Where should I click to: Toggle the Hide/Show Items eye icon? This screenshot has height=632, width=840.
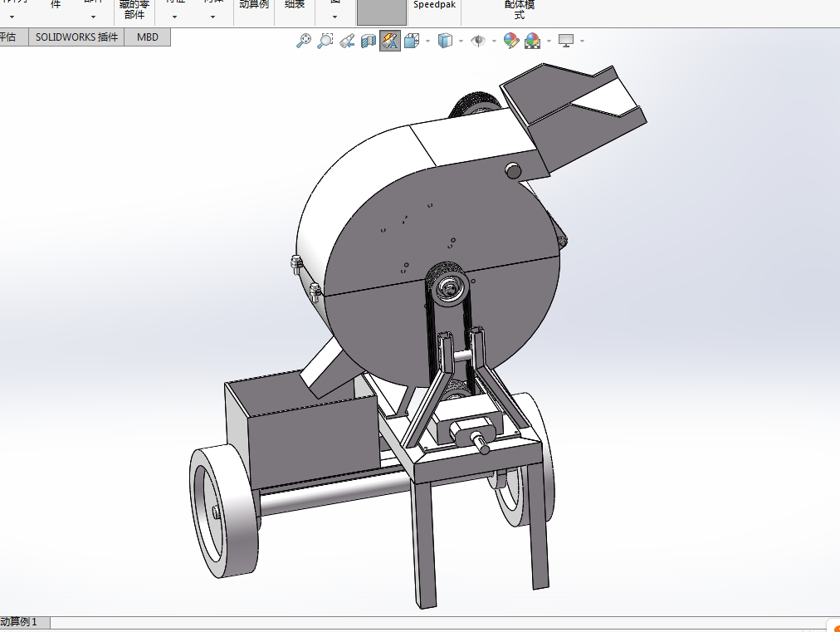[x=478, y=41]
